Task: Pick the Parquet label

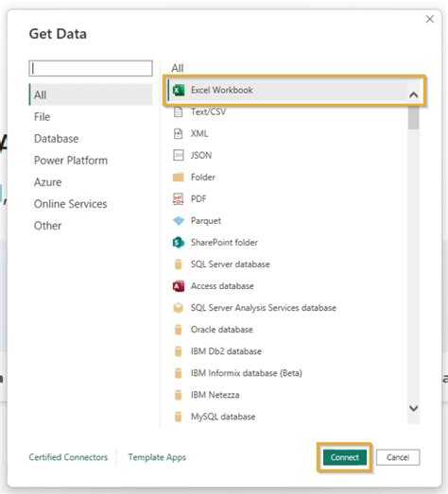Action: 206,221
